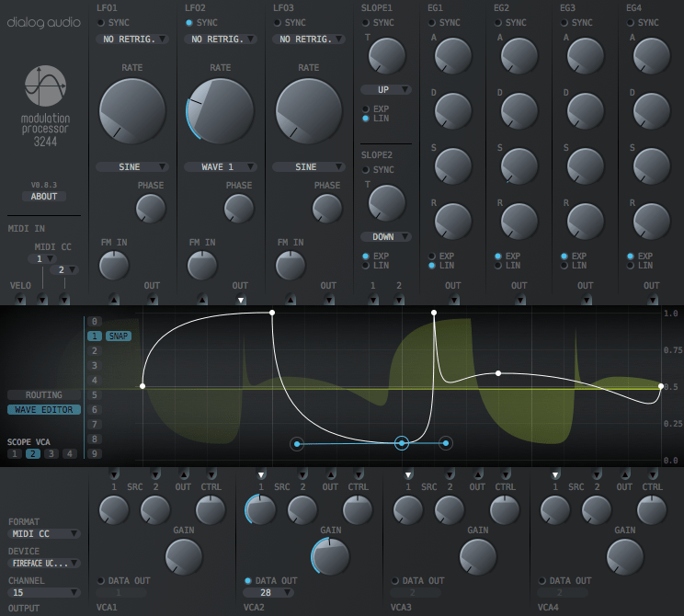The width and height of the screenshot is (684, 616).
Task: Open VCA2 data out 28 selector
Action: tap(268, 592)
